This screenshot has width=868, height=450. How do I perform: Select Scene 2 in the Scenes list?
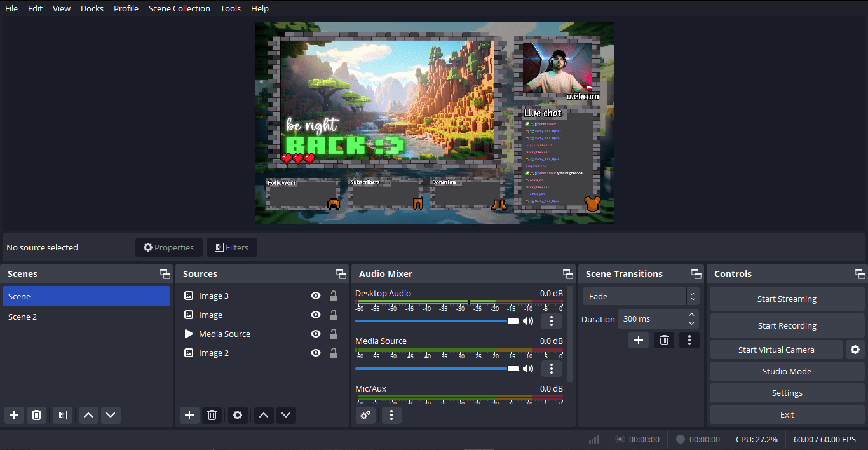(86, 317)
